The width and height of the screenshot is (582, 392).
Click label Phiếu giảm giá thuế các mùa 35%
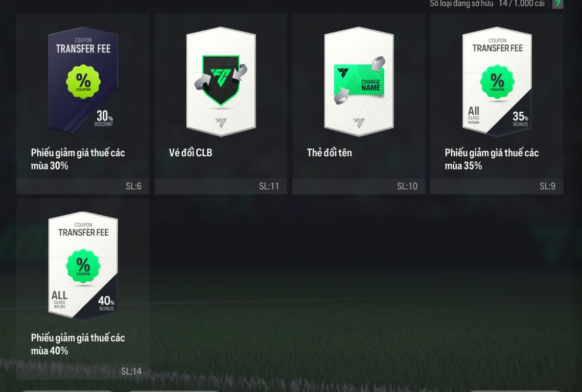[x=492, y=159]
